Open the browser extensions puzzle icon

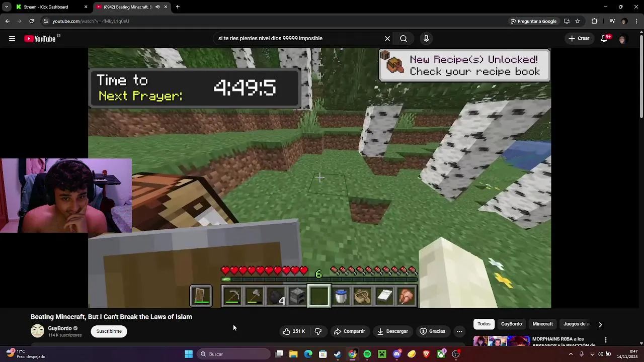[595, 21]
